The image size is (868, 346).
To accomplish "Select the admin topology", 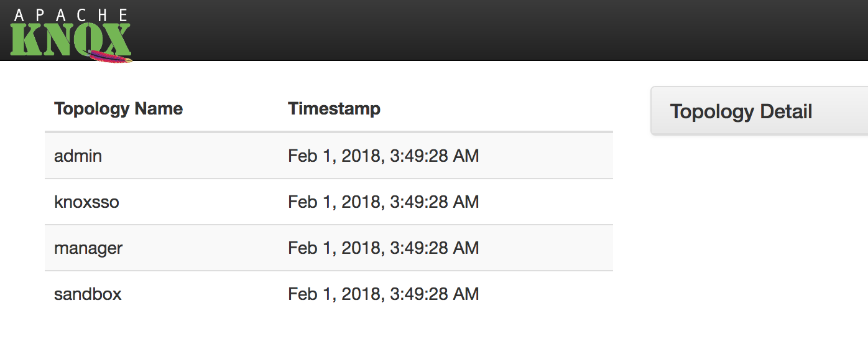I will pyautogui.click(x=78, y=156).
